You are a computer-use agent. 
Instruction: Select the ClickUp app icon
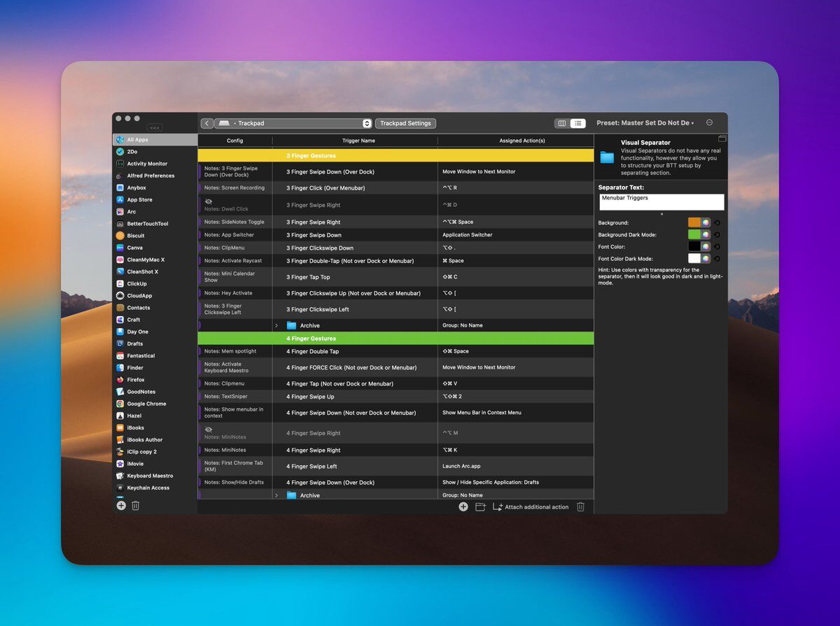[x=120, y=283]
